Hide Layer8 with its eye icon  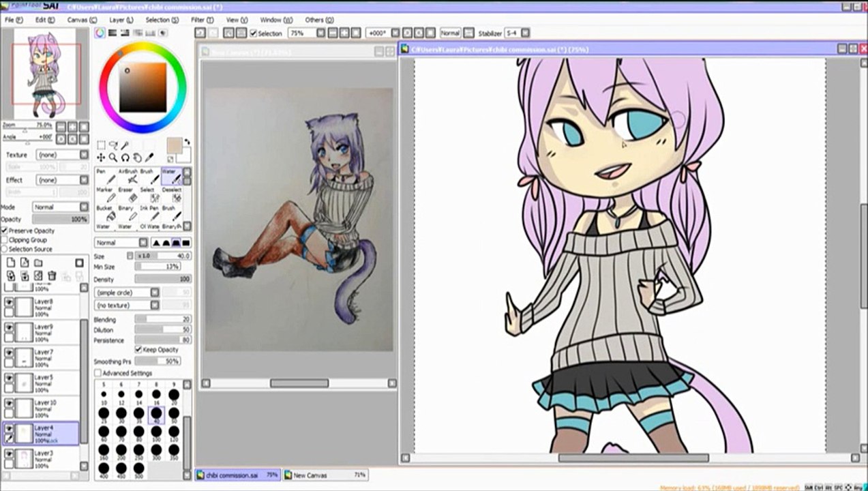(10, 302)
